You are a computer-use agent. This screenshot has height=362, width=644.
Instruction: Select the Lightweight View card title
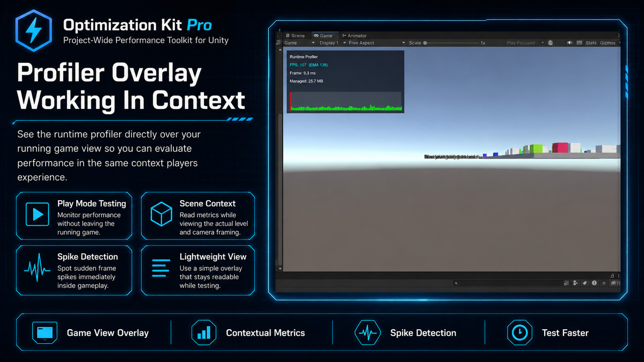click(x=213, y=257)
